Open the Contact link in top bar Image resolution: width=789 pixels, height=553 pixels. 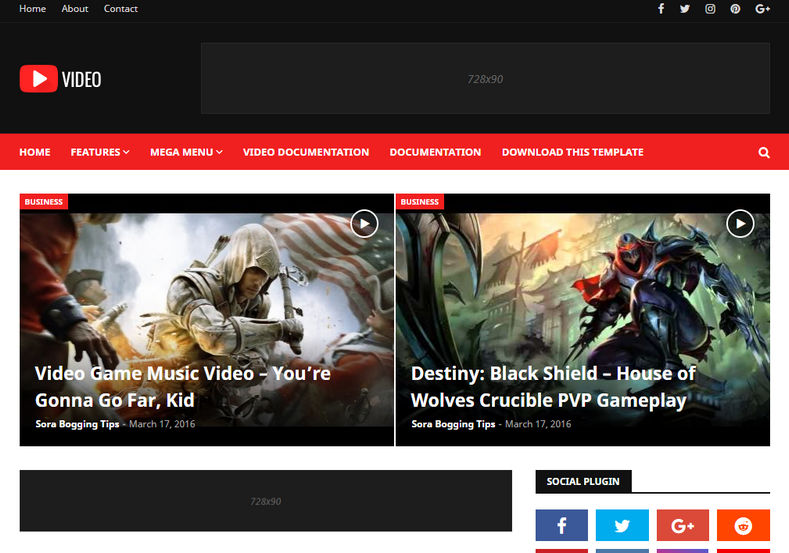click(120, 9)
